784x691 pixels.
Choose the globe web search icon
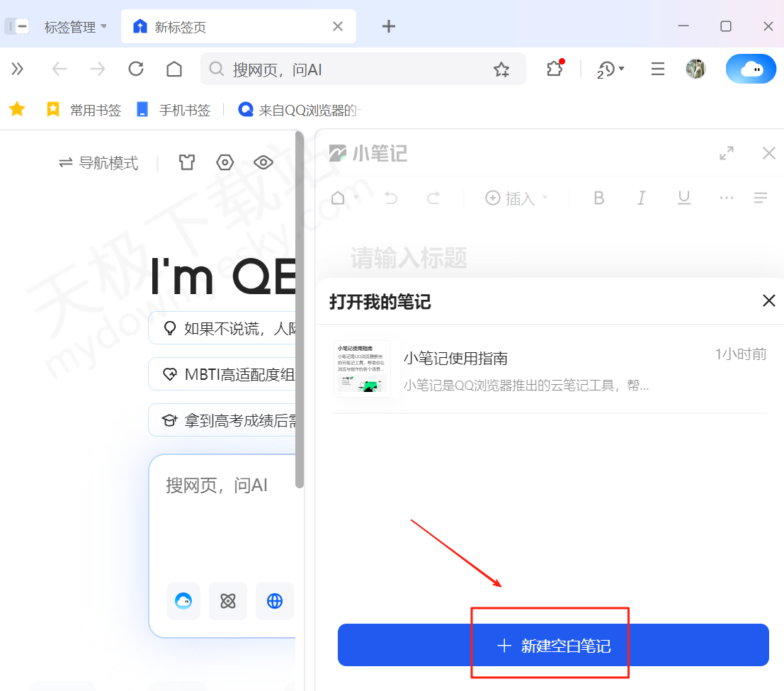(275, 600)
